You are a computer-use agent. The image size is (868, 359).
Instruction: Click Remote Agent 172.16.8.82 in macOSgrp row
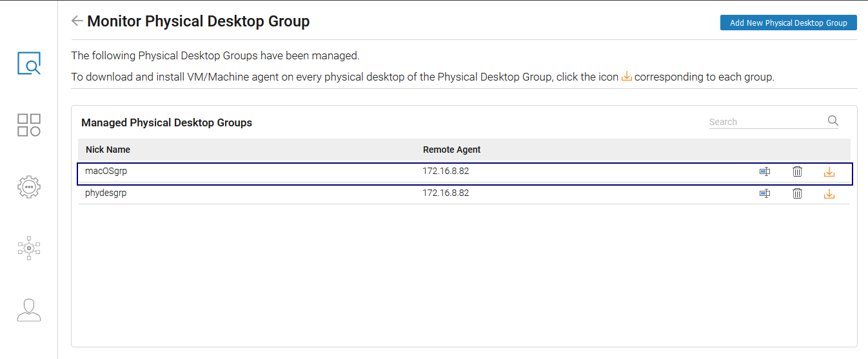point(446,171)
